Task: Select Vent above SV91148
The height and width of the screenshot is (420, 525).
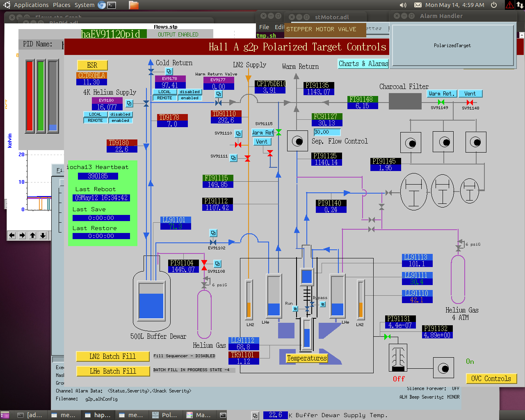Action: point(470,94)
